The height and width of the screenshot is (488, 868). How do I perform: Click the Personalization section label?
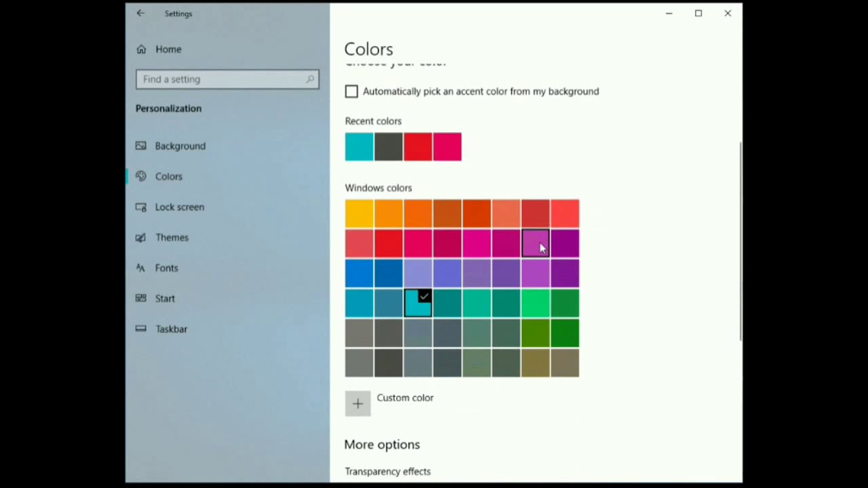point(168,108)
